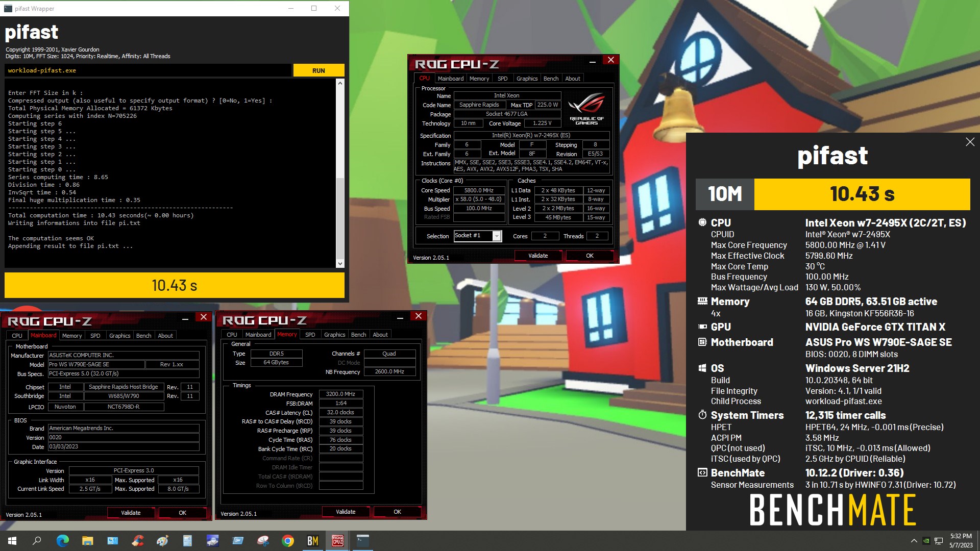Image resolution: width=980 pixels, height=551 pixels.
Task: Switch to BenchMate via BM taskbar icon
Action: pyautogui.click(x=312, y=541)
